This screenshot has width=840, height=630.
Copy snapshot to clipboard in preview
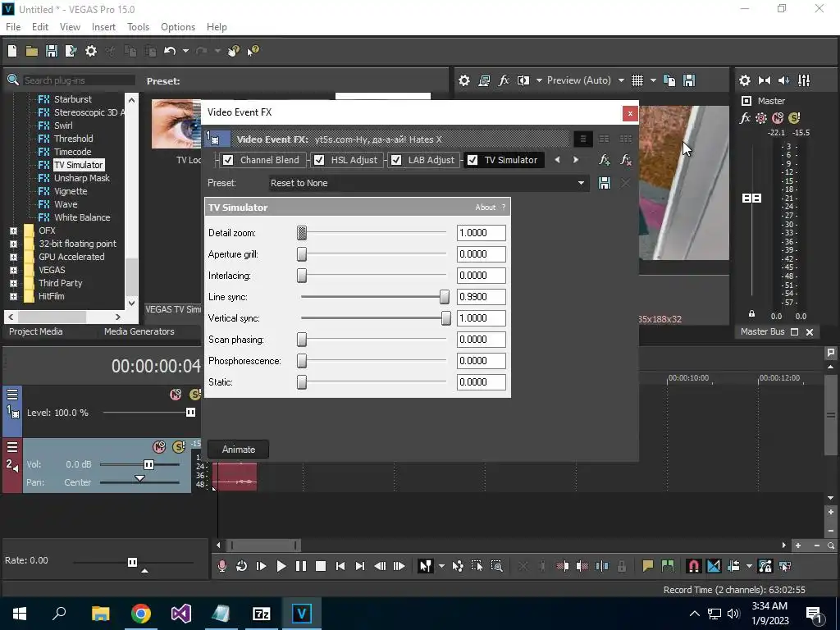[669, 80]
